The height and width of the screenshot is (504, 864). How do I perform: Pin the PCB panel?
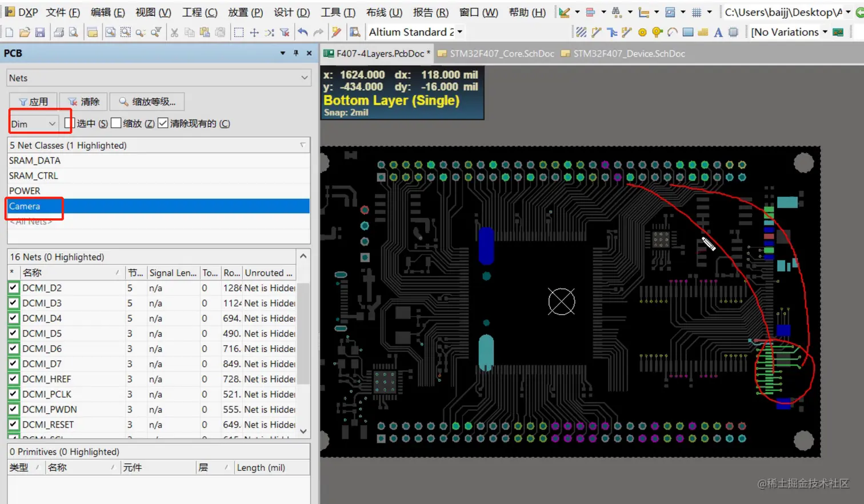pos(296,53)
